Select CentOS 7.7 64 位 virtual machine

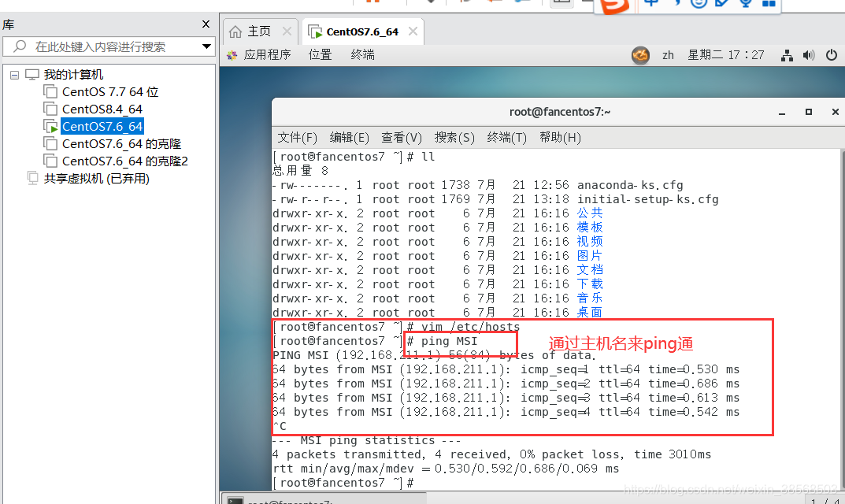point(110,91)
